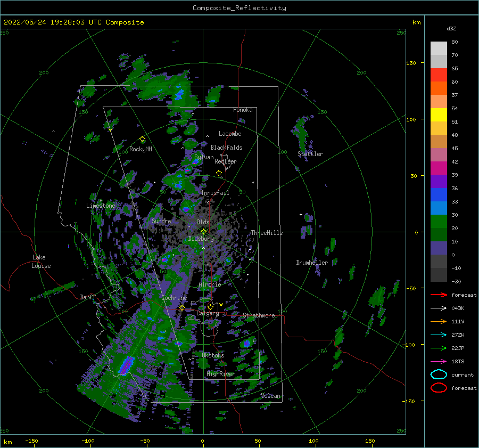479x448 pixels.
Task: Click the yellow diamond marker near RockyMH
Action: pyautogui.click(x=142, y=139)
